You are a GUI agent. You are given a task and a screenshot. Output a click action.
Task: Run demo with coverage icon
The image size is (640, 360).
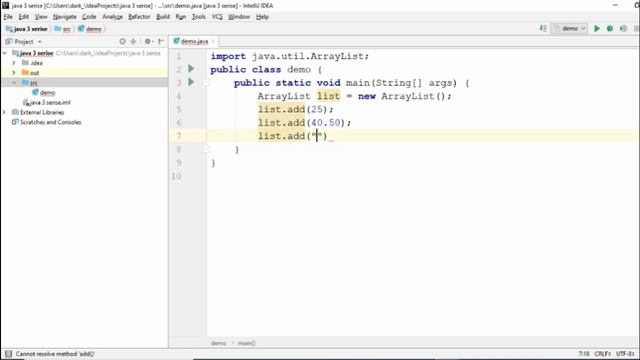tap(623, 29)
